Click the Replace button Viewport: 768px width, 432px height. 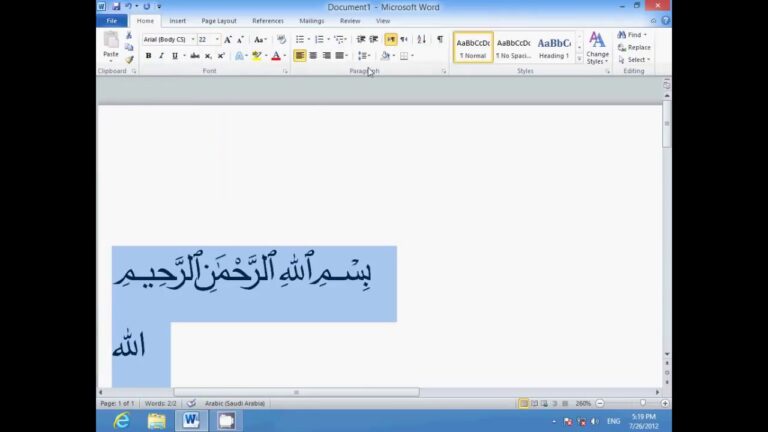(x=634, y=48)
